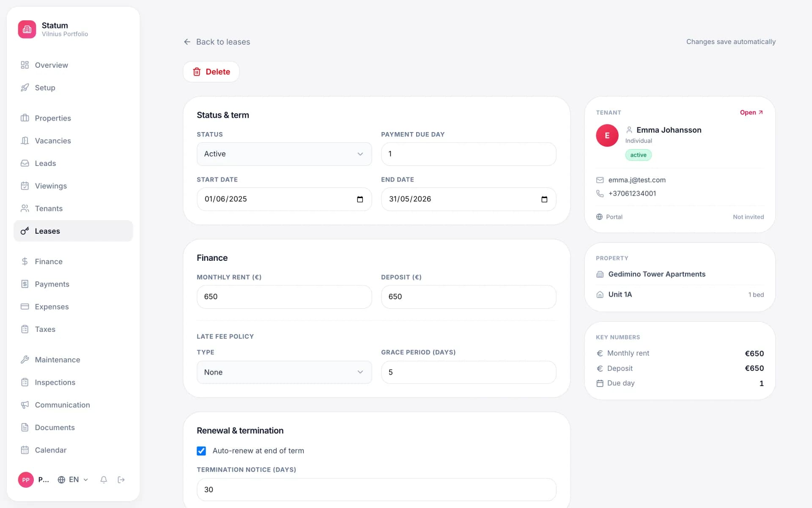Toggle Auto-renew at end of term checkbox

click(201, 451)
